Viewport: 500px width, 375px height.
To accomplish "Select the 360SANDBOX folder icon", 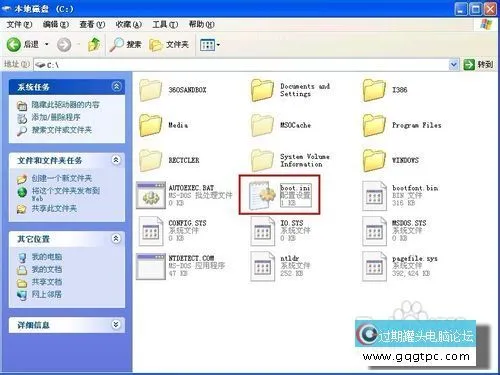I will click(x=150, y=90).
